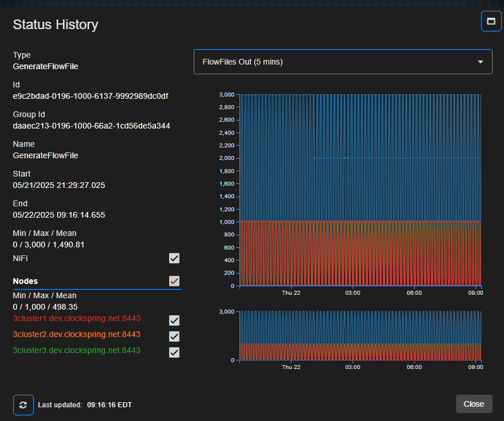Viewport: 504px width, 421px height.
Task: Click inside the main status history chart
Action: tap(360, 189)
